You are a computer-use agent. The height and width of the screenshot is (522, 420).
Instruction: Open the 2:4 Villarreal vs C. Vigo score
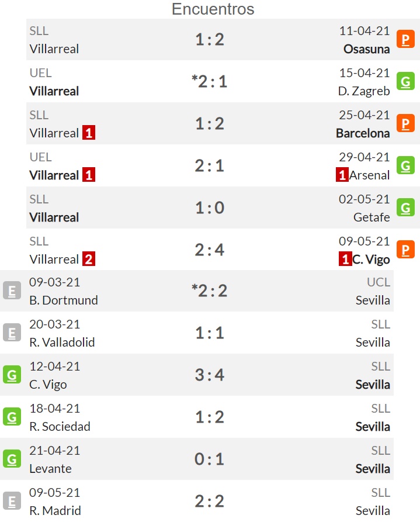tap(210, 250)
